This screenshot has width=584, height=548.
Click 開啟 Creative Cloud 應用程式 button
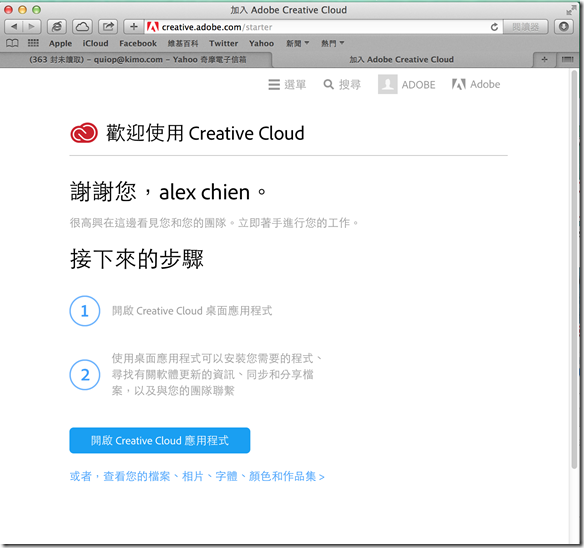click(x=160, y=440)
